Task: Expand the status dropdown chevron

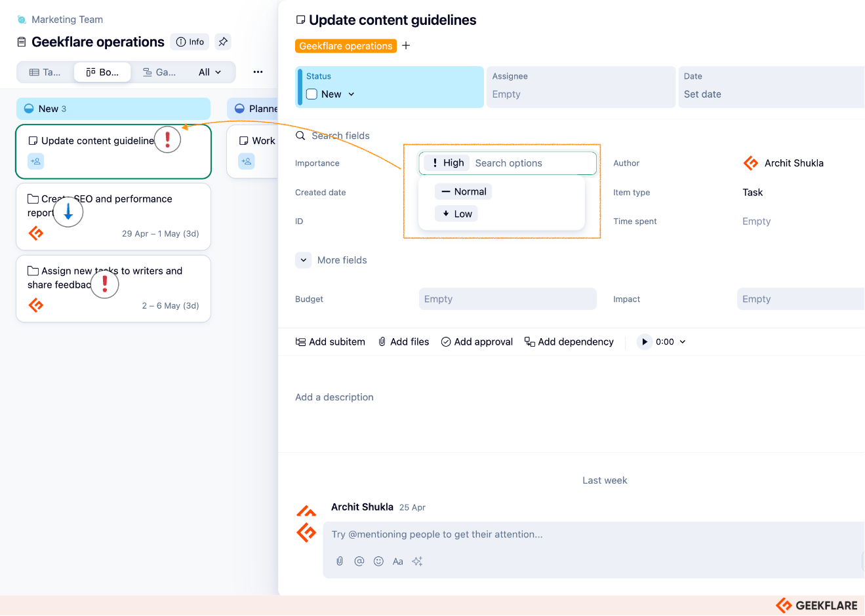Action: (352, 94)
